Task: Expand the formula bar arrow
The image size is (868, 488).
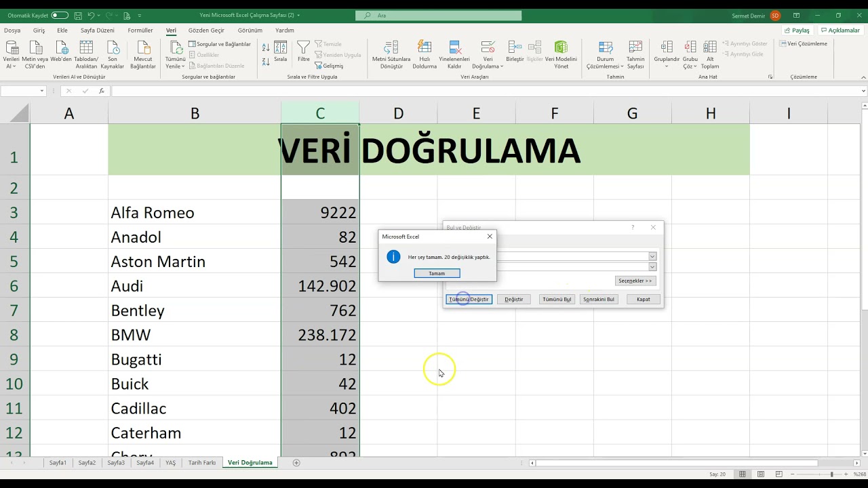Action: [863, 91]
